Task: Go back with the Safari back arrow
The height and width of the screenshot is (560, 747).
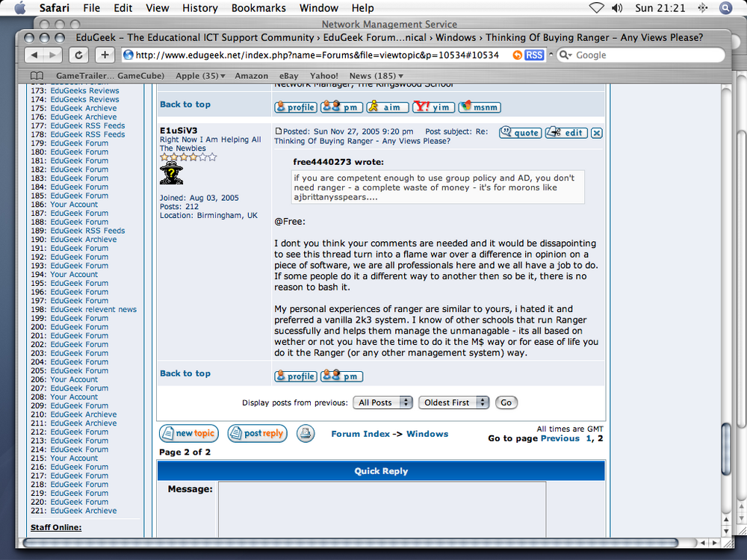Action: tap(34, 55)
